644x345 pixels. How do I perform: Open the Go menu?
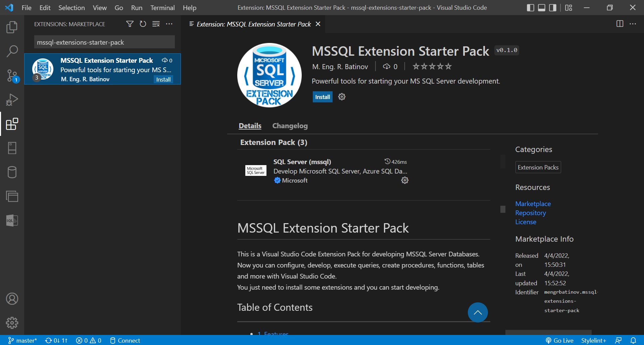point(119,7)
